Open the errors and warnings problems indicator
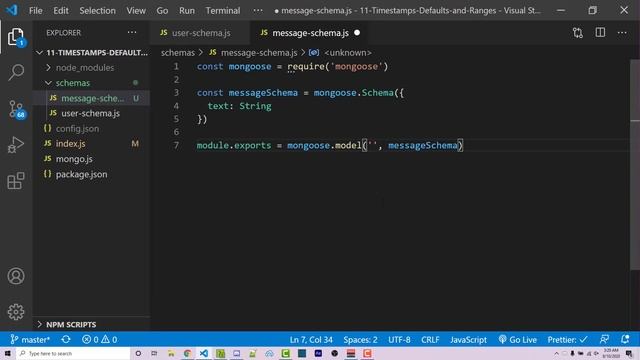Image resolution: width=640 pixels, height=360 pixels. 99,339
